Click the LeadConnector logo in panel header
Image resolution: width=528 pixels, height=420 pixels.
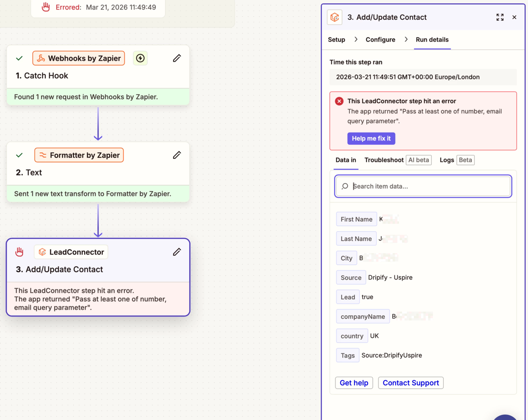click(x=335, y=17)
